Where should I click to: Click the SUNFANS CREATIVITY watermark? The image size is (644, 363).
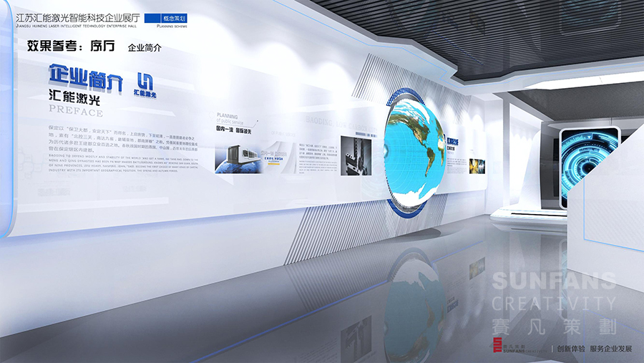552,291
